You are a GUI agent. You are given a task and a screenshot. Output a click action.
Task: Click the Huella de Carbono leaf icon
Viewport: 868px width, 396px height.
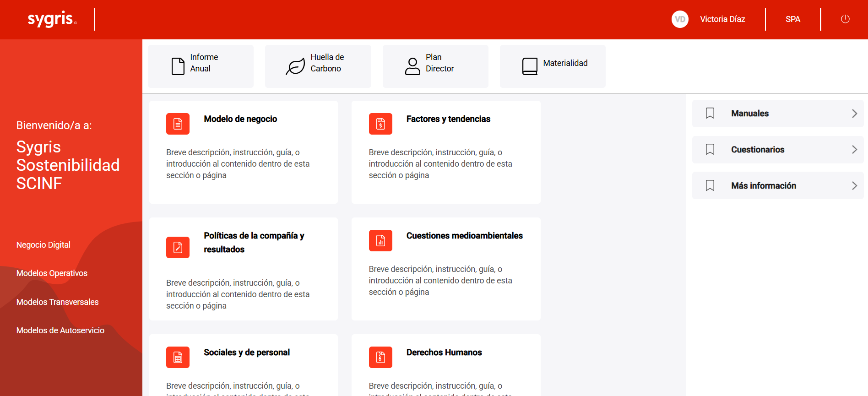[x=295, y=66]
